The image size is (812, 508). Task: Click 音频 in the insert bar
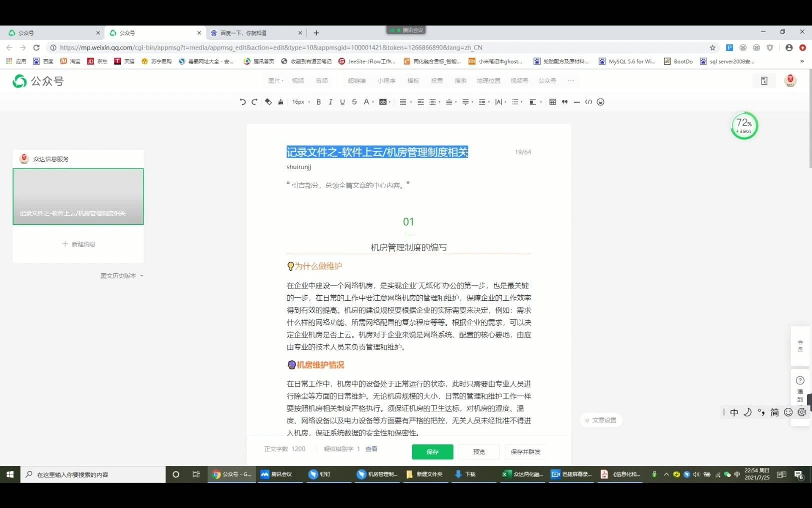[322, 81]
